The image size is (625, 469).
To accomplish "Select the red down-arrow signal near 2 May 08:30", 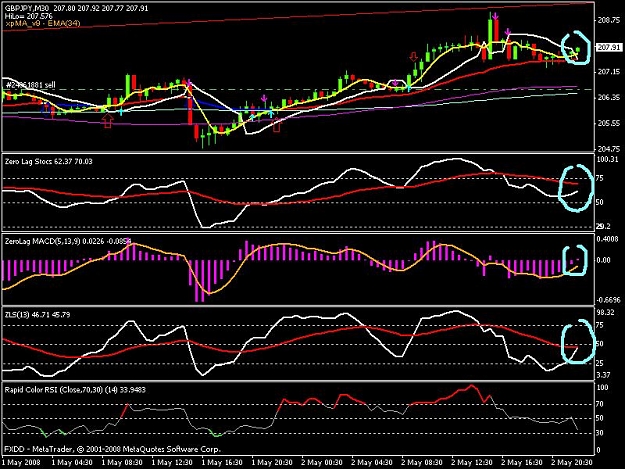I will coord(414,56).
